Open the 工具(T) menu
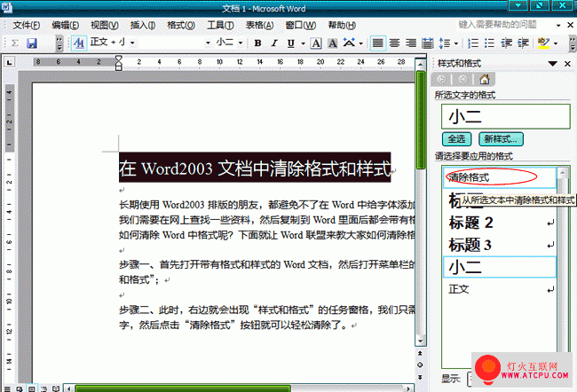 (220, 25)
